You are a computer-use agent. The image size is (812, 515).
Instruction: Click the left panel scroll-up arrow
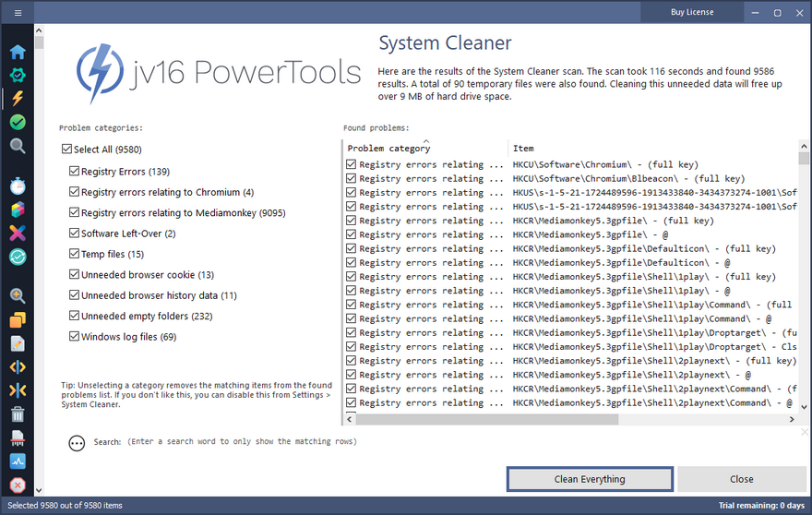tap(39, 30)
